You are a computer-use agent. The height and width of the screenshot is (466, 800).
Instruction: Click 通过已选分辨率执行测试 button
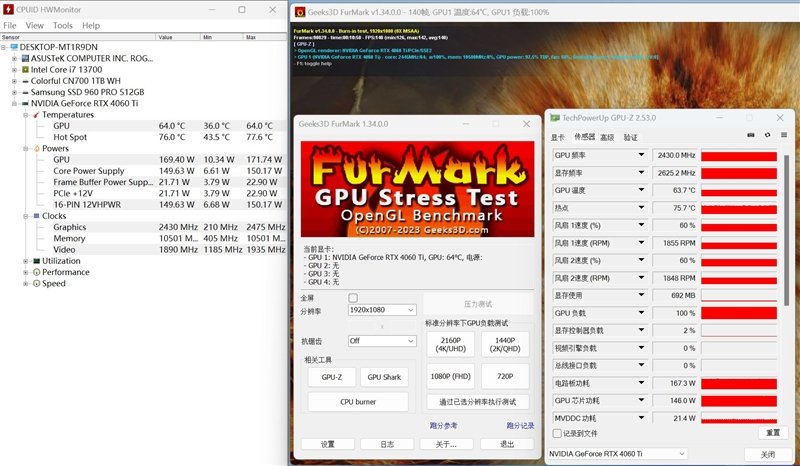coord(478,402)
